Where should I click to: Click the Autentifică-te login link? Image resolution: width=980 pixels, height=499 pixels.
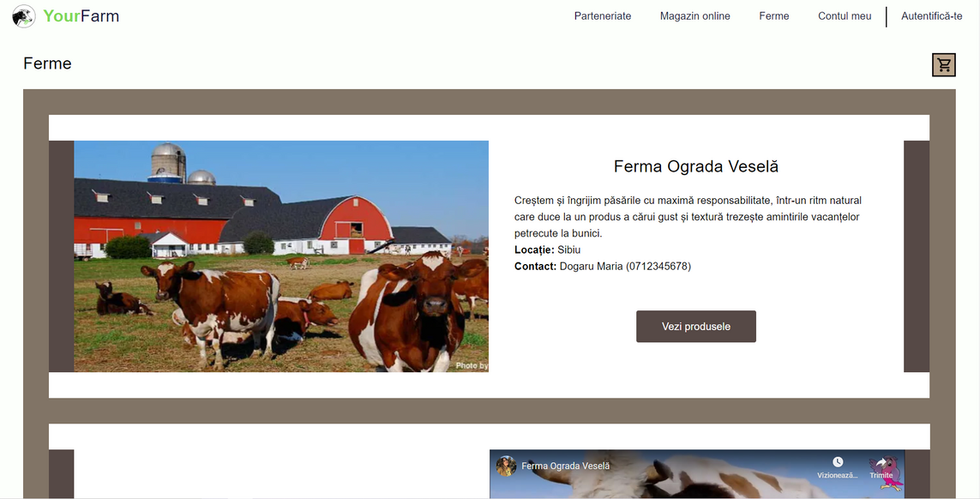click(x=931, y=16)
